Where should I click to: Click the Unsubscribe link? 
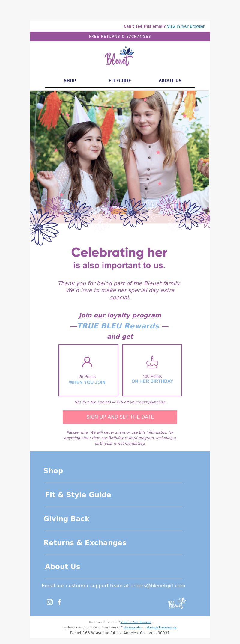[133, 627]
